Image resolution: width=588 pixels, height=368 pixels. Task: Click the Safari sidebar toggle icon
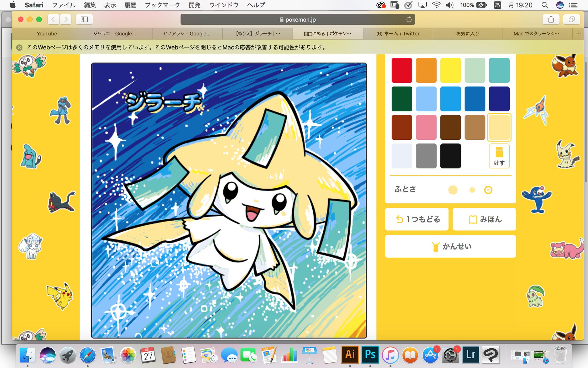pyautogui.click(x=84, y=19)
